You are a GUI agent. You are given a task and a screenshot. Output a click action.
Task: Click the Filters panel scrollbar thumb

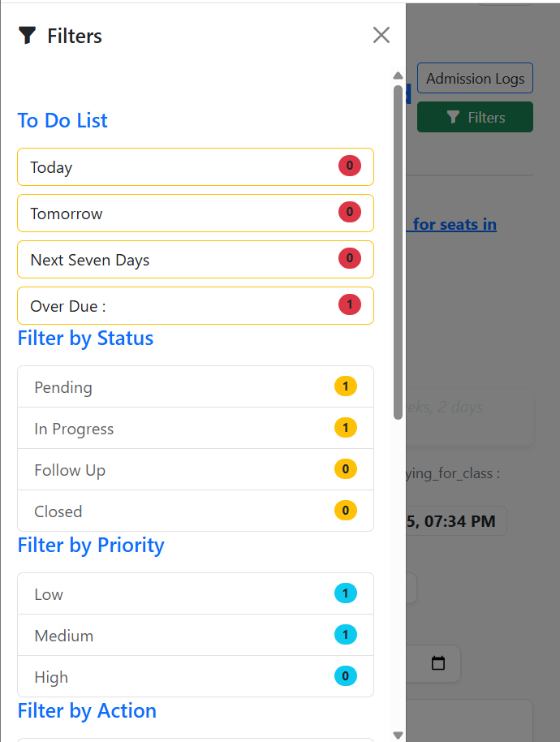(398, 252)
